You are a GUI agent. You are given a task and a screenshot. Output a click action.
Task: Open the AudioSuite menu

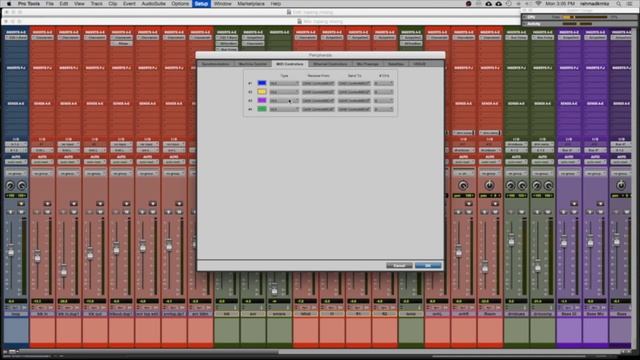pyautogui.click(x=153, y=4)
